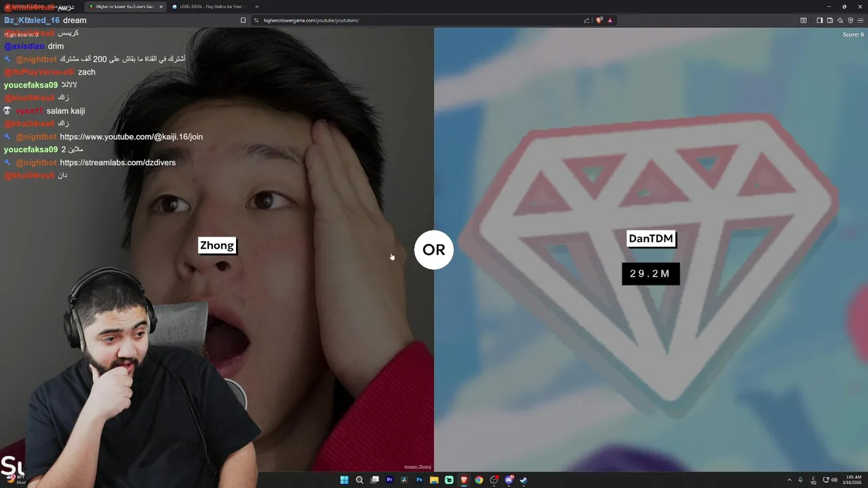Switch to the LEVEL DEVIL browser tab
This screenshot has height=488, width=868.
coord(207,7)
